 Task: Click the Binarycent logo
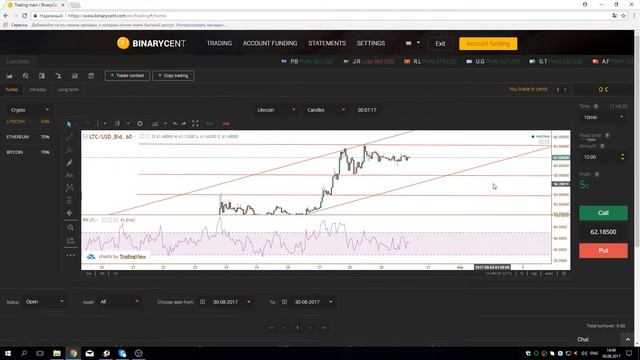(x=151, y=43)
